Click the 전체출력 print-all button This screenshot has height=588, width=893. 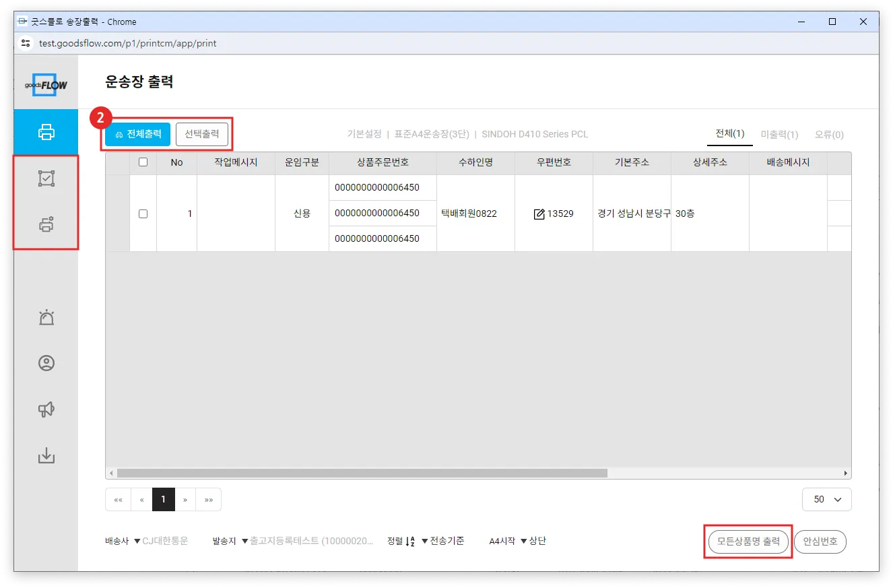point(137,134)
